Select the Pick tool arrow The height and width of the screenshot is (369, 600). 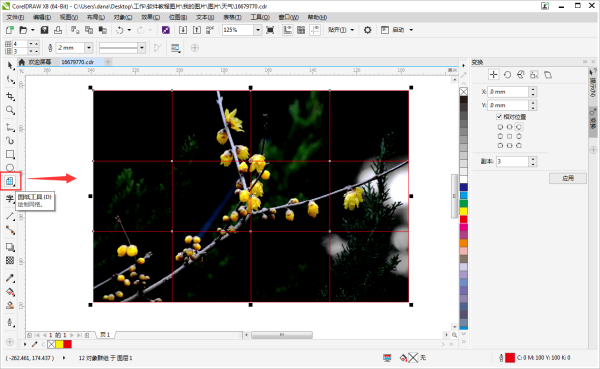click(x=10, y=66)
